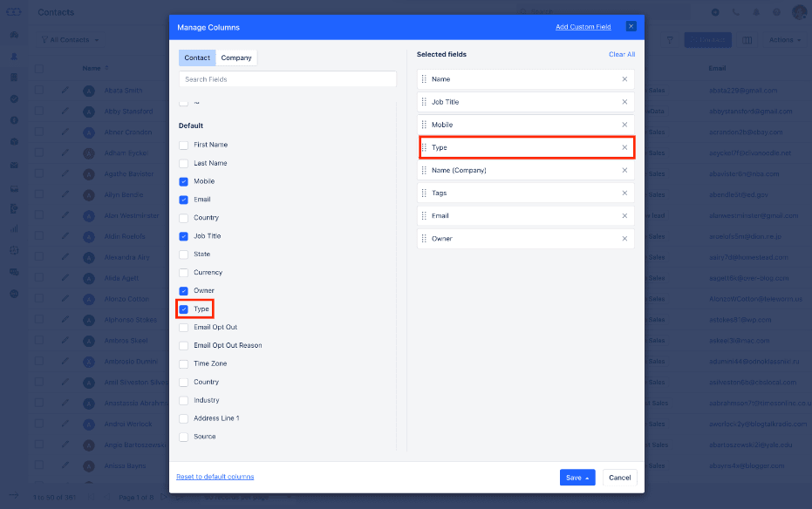Expand the Save button dropdown arrow

586,478
